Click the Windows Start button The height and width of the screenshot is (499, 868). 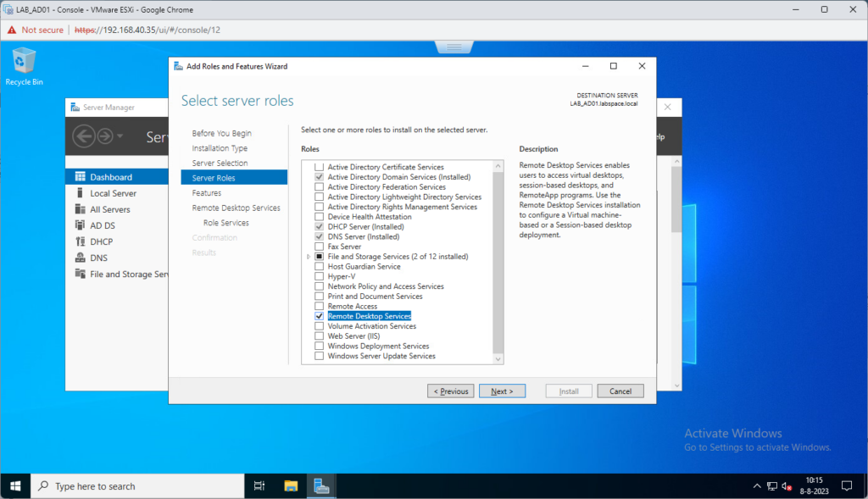pos(15,485)
